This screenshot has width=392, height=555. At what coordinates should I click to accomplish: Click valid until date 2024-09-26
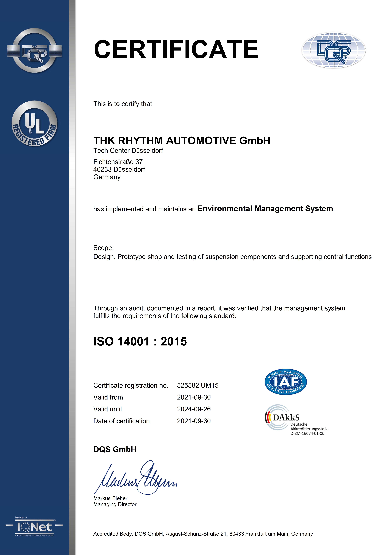194,409
